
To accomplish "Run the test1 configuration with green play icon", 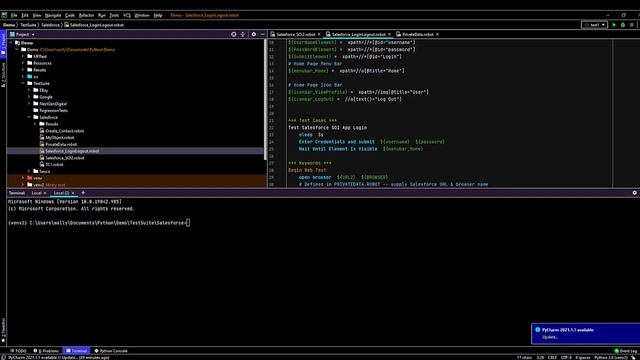I will pyautogui.click(x=614, y=25).
